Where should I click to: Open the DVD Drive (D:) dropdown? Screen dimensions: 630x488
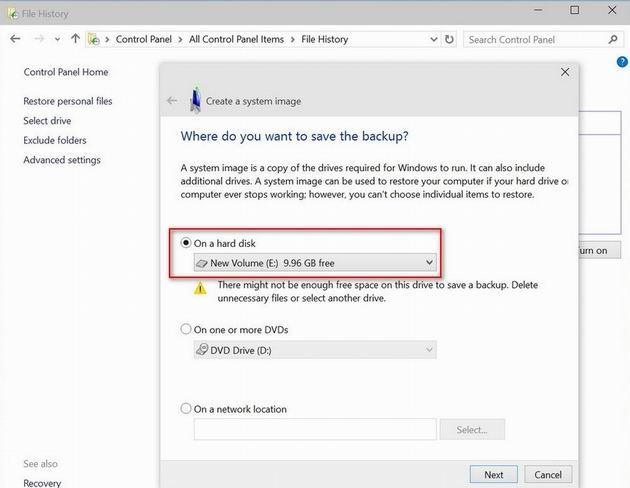pyautogui.click(x=315, y=350)
